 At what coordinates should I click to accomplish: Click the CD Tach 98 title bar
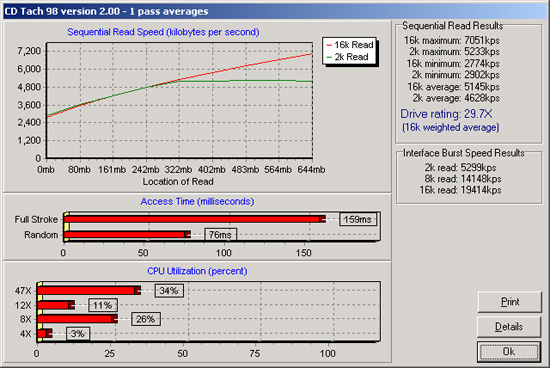tap(275, 11)
